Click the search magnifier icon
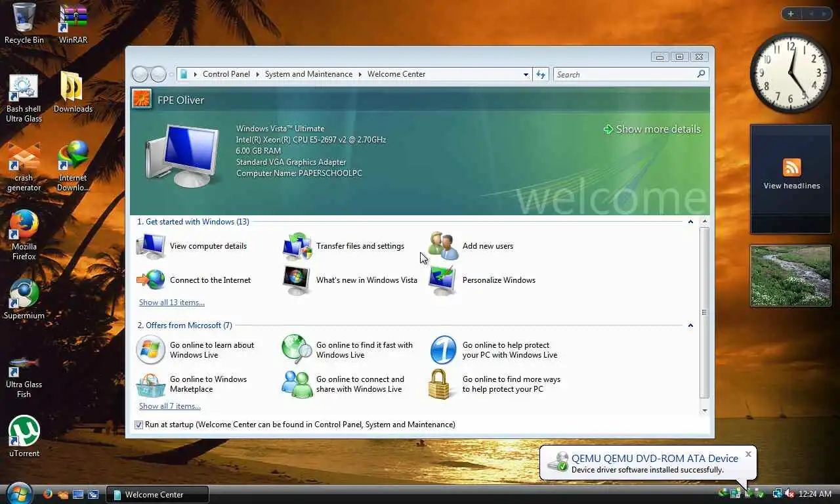Screen dimensions: 840x504 (701, 74)
